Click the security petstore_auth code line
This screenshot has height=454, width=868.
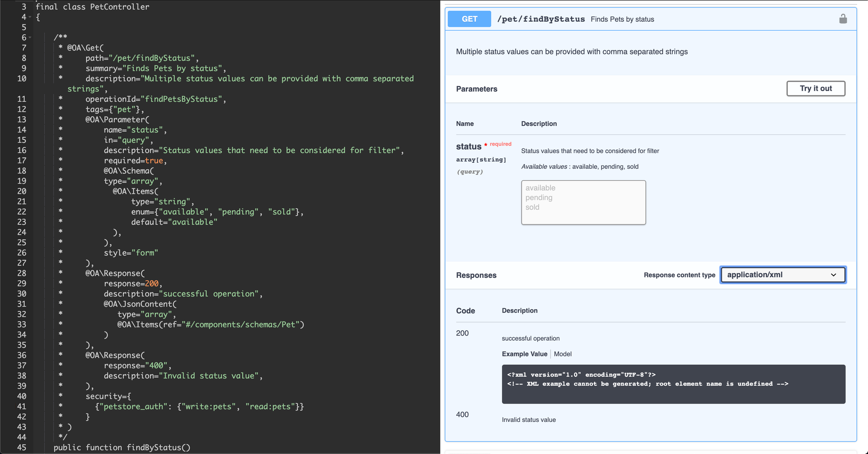[200, 407]
